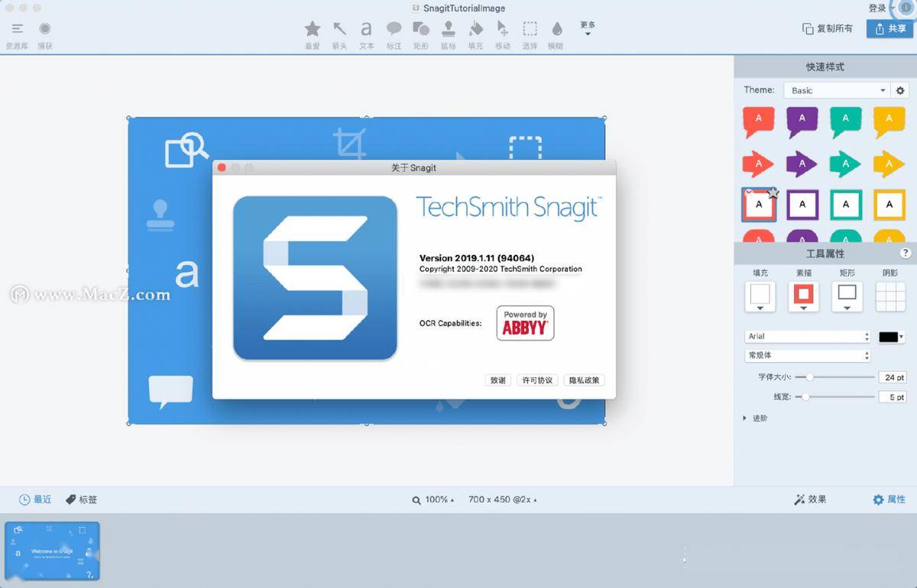Close the 关于 Snagit about dialog
917x588 pixels.
click(x=222, y=167)
